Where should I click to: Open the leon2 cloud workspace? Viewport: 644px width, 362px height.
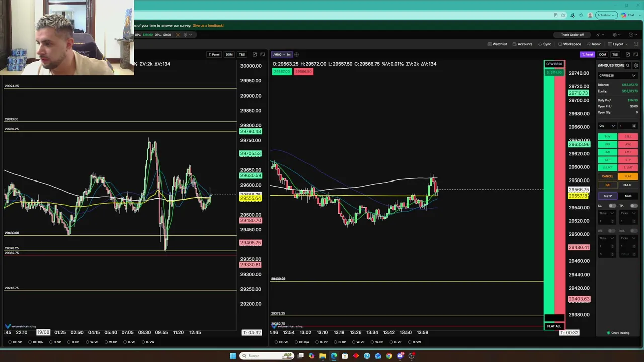pos(594,44)
